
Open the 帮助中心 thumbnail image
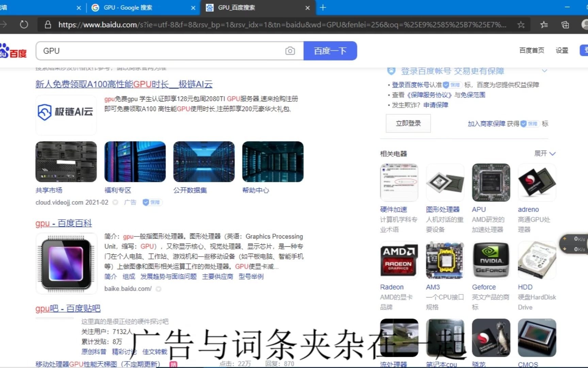click(273, 162)
